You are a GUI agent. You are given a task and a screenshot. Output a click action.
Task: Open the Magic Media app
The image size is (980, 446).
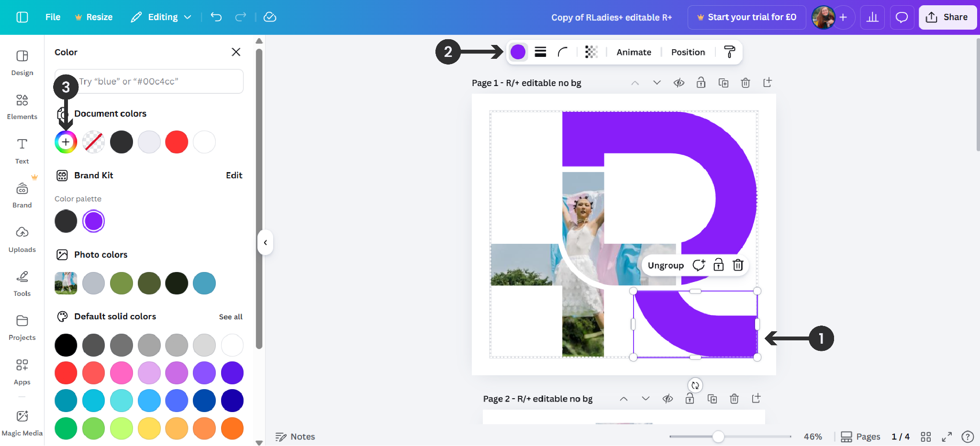pyautogui.click(x=22, y=423)
